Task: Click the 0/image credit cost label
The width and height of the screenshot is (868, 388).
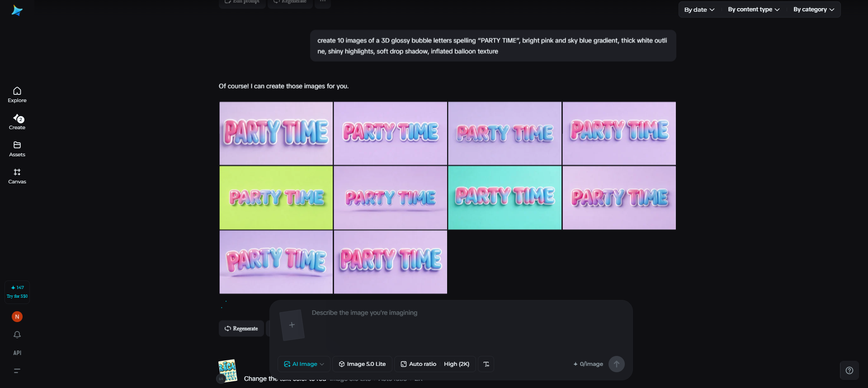Action: click(x=588, y=364)
